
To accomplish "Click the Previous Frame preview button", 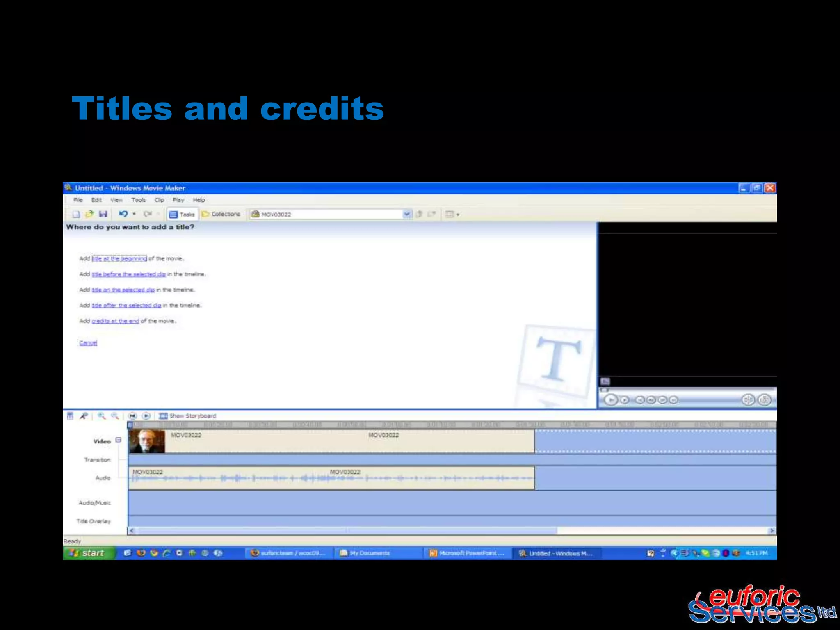I will [x=651, y=400].
